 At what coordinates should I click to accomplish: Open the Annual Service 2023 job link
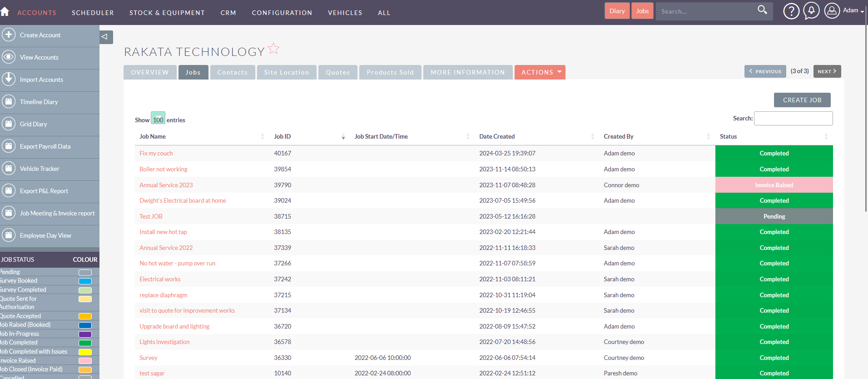click(x=166, y=185)
